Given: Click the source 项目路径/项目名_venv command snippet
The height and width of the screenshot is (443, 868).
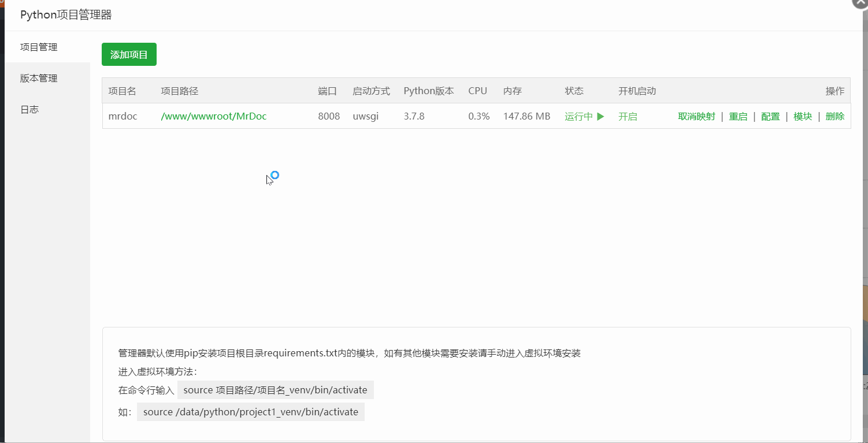Looking at the screenshot, I should pyautogui.click(x=275, y=390).
